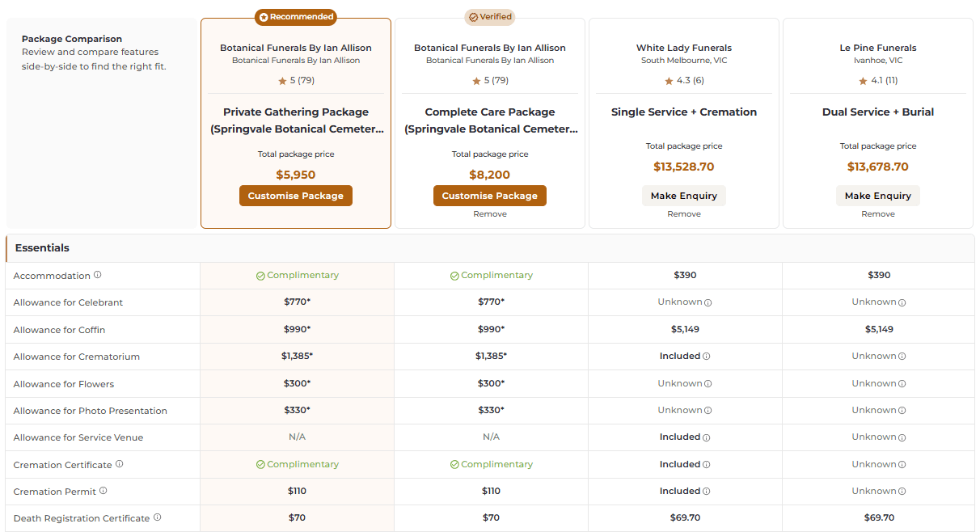Click the $13,528.70 total package price

click(684, 167)
